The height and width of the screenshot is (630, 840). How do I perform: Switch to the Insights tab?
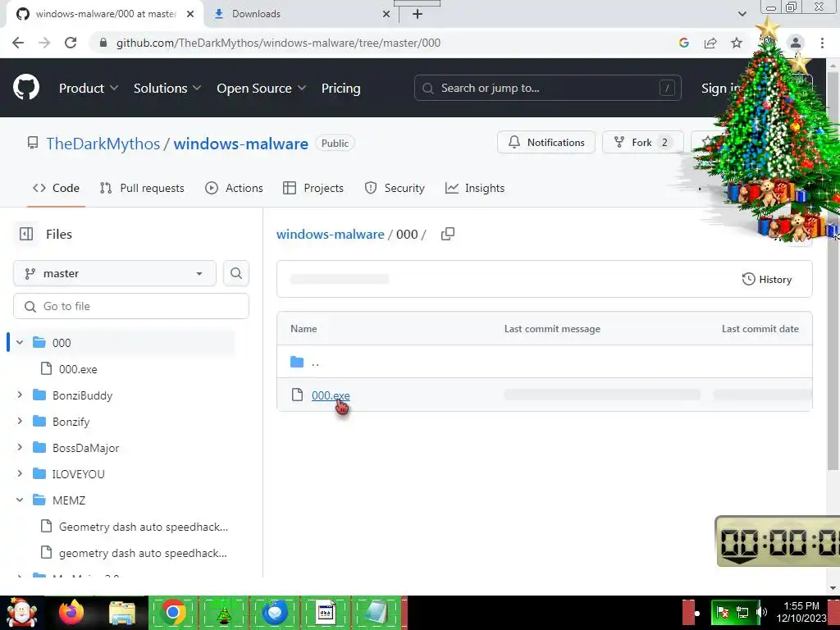click(x=475, y=188)
